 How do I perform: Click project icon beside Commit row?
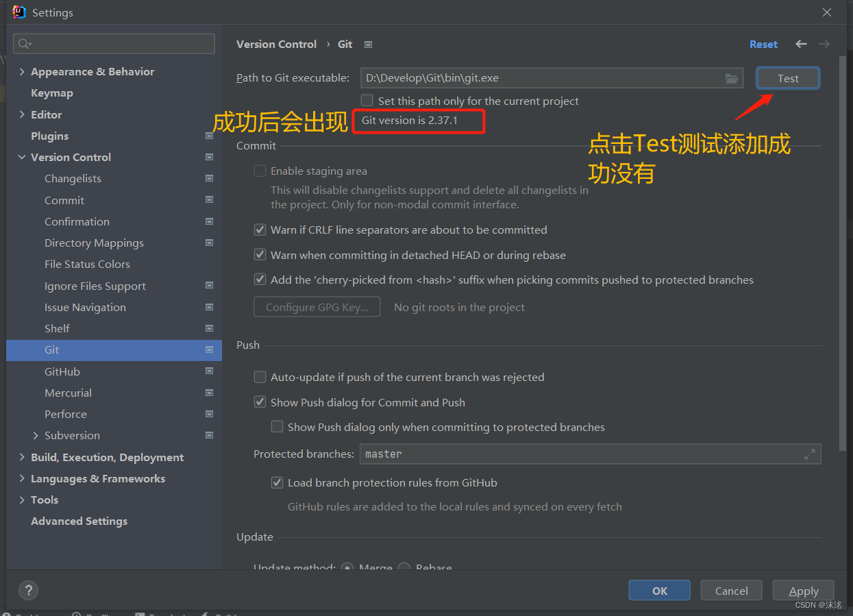209,200
